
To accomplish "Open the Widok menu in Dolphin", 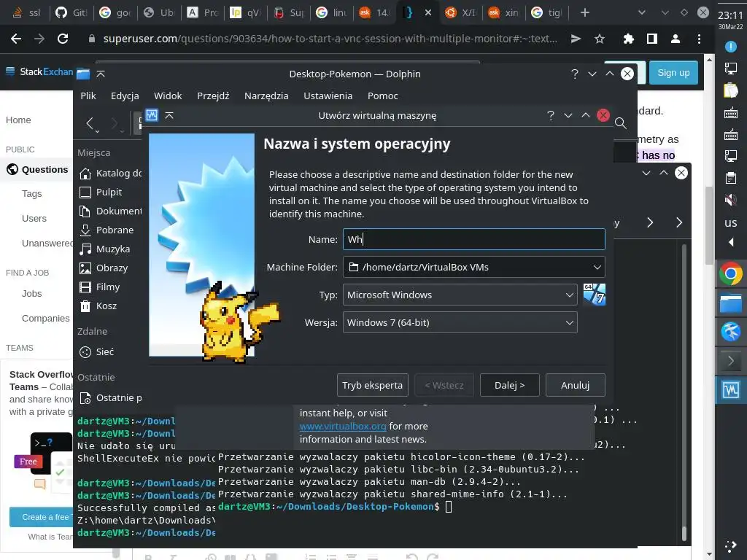I will tap(168, 96).
